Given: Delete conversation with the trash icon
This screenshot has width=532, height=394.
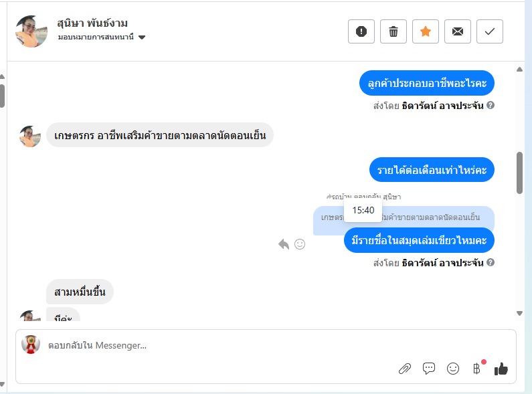Looking at the screenshot, I should (x=393, y=31).
